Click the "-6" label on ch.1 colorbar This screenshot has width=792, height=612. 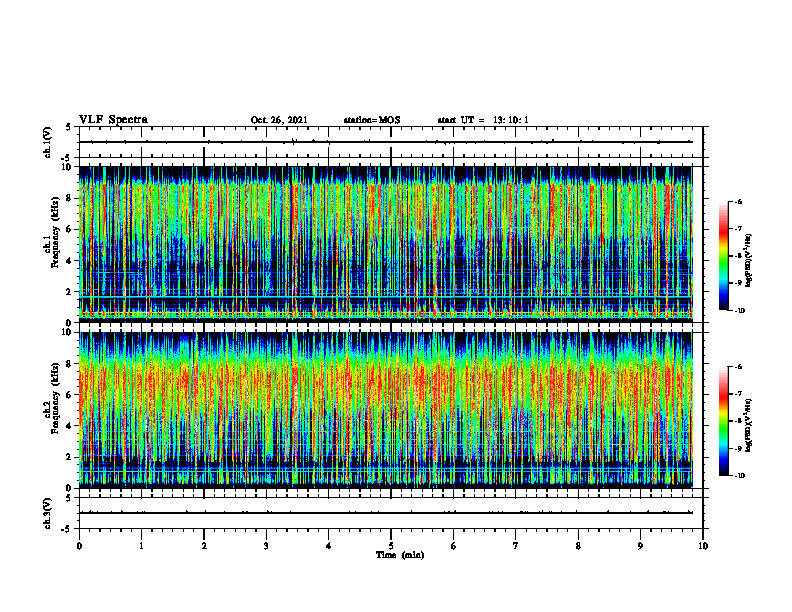(738, 201)
